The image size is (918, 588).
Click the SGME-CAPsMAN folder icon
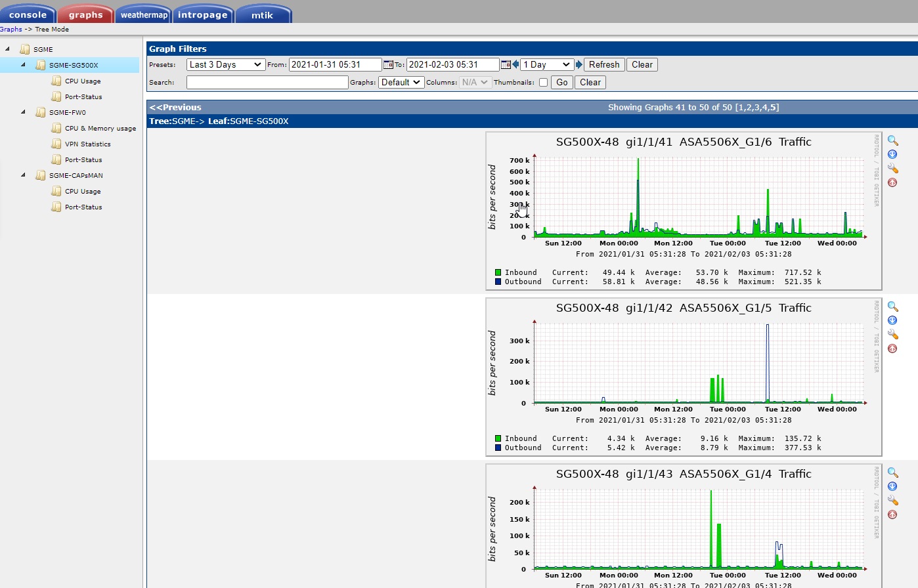click(x=41, y=175)
